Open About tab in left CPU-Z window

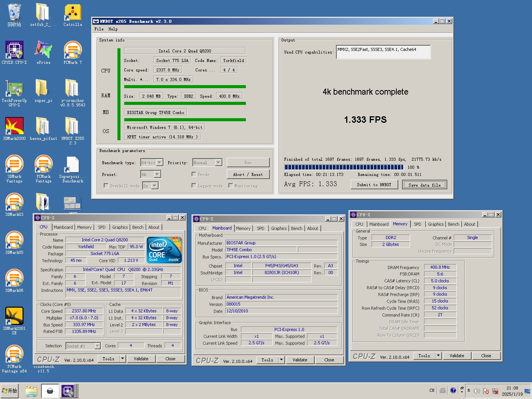click(154, 227)
